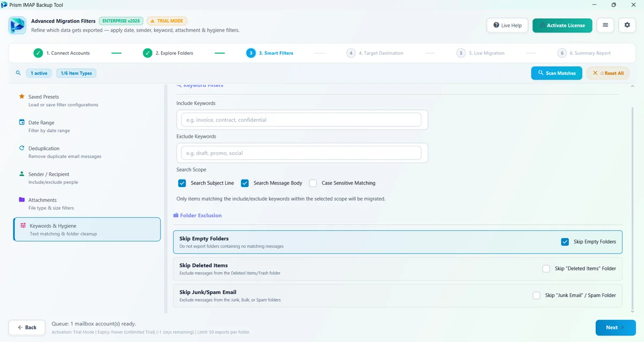Click the step 1 green checkmark icon
Image resolution: width=644 pixels, height=342 pixels.
[x=38, y=53]
